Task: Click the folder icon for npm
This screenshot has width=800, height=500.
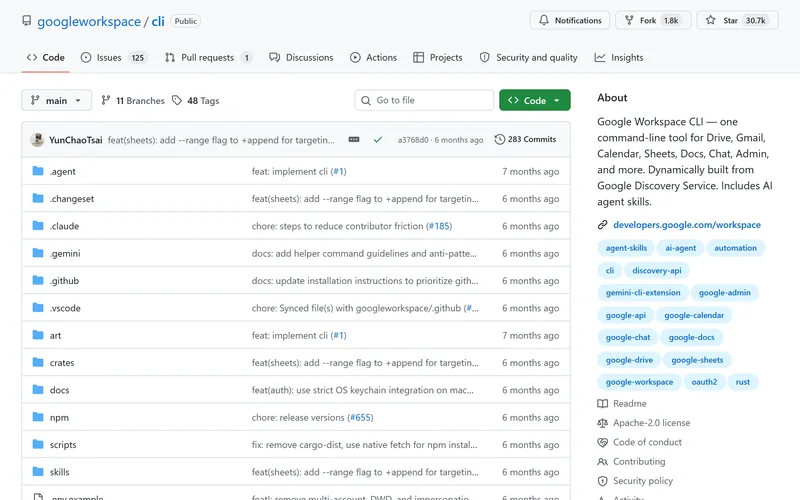Action: pyautogui.click(x=38, y=417)
